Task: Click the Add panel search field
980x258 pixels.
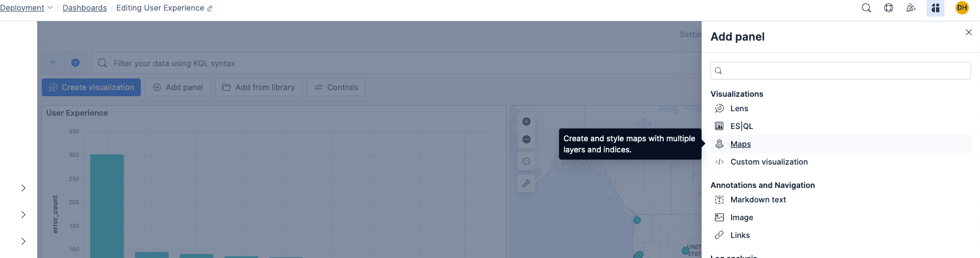Action: tap(841, 71)
